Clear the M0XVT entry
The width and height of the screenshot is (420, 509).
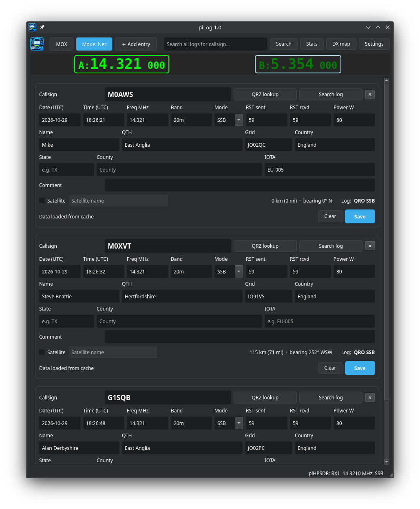tap(330, 368)
